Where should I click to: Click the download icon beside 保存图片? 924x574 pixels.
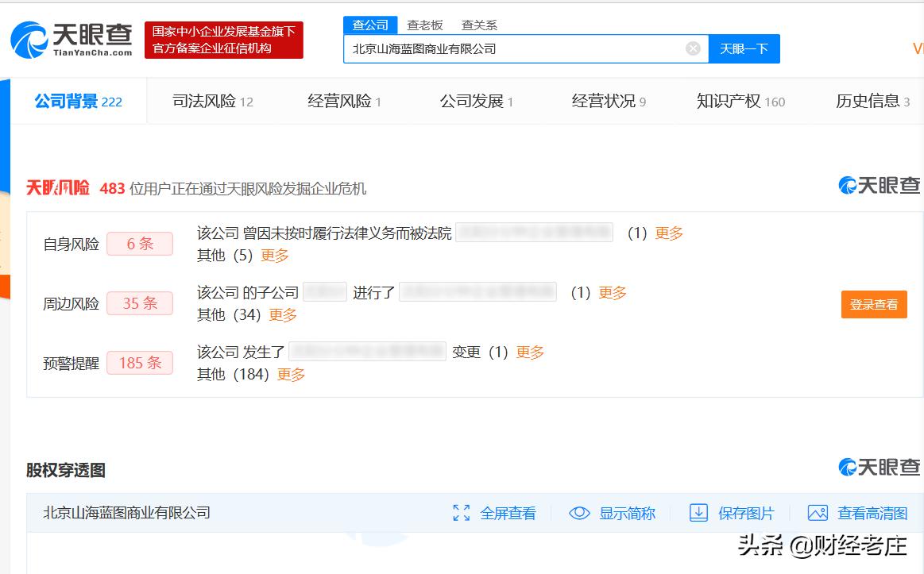pos(699,513)
